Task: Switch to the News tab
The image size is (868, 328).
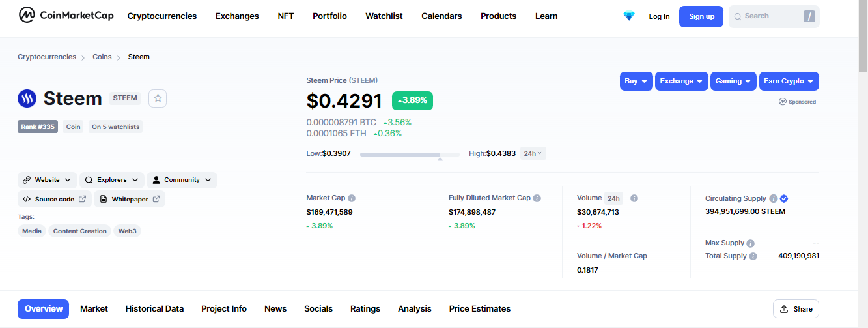Action: (x=275, y=308)
